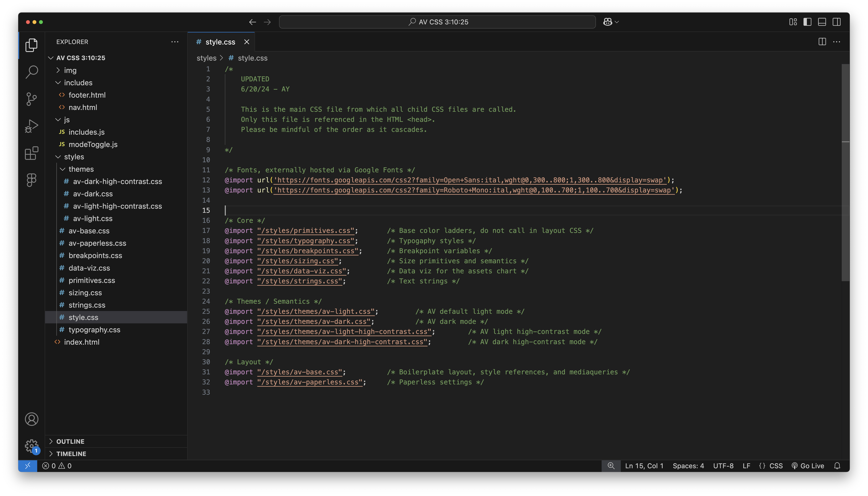Change indentation via Spaces: 4

[x=688, y=466]
